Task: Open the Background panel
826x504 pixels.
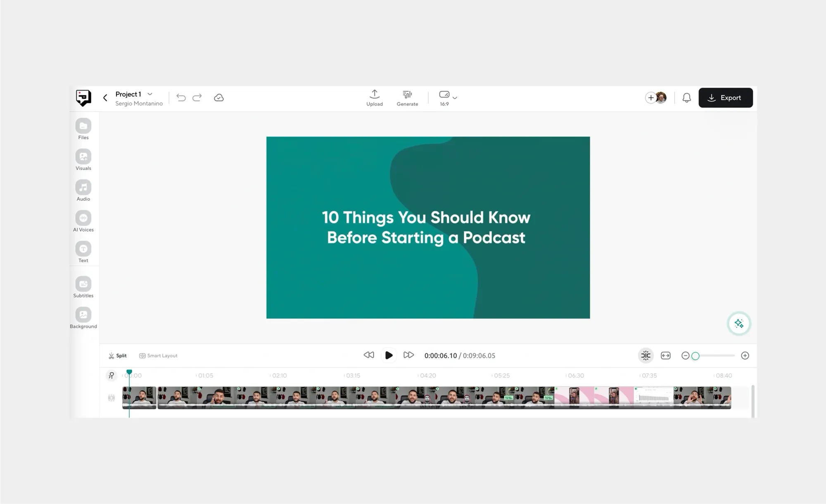Action: click(83, 315)
